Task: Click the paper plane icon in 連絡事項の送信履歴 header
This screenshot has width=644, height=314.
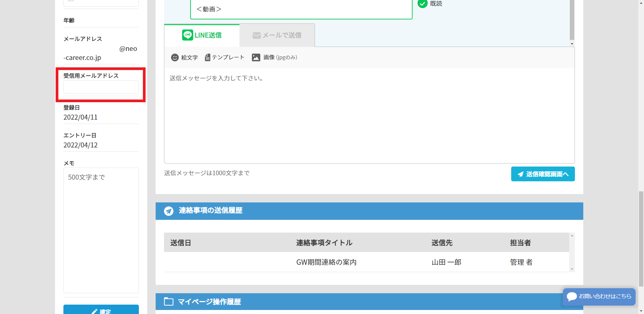Action: [169, 211]
